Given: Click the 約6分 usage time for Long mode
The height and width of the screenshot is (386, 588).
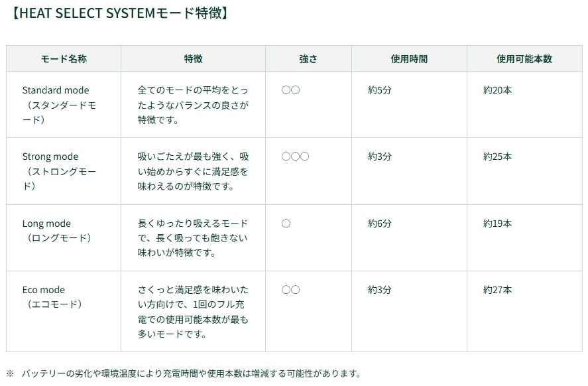Looking at the screenshot, I should (379, 224).
